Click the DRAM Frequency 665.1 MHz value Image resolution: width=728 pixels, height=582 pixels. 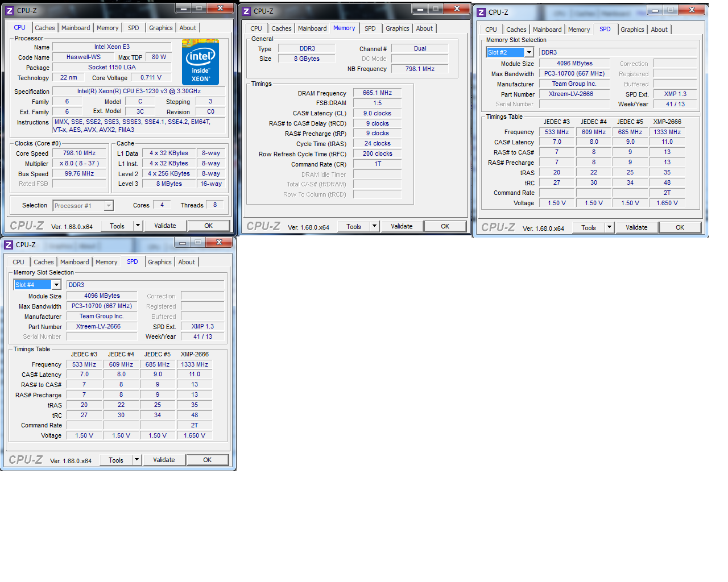(x=377, y=93)
